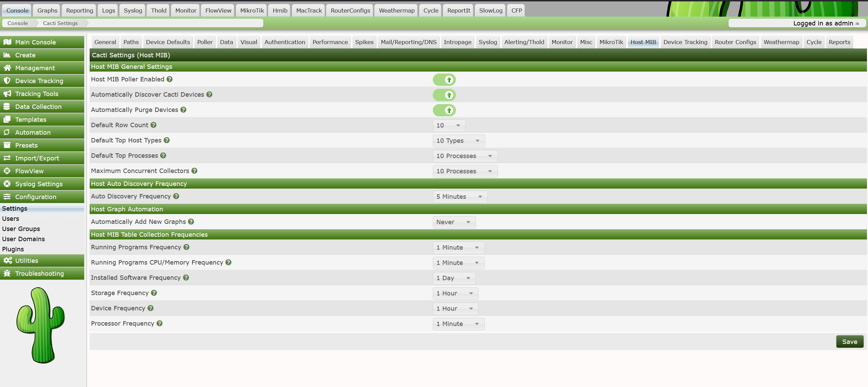Click the Management home icon
868x387 pixels.
(7, 68)
